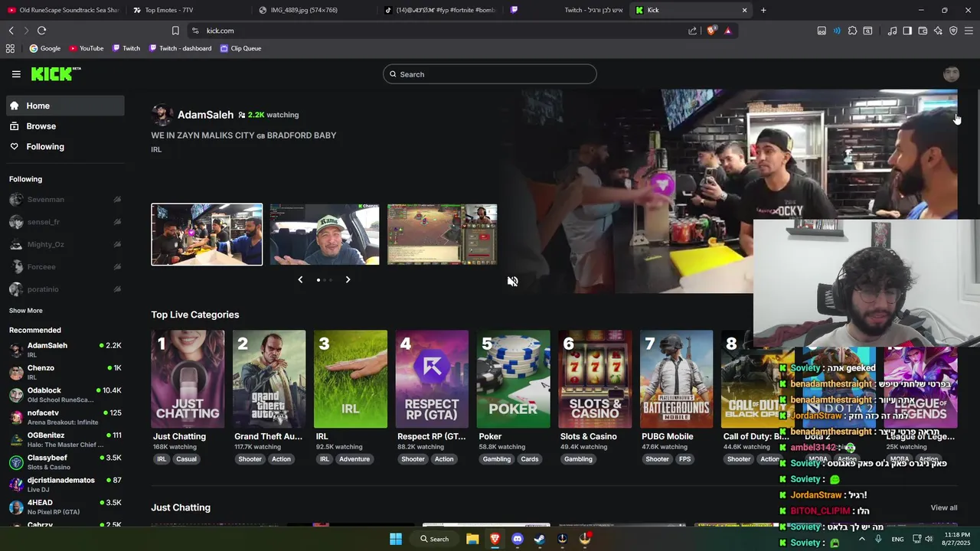The height and width of the screenshot is (551, 980).
Task: Open Following in Kick sidebar
Action: tap(65, 147)
